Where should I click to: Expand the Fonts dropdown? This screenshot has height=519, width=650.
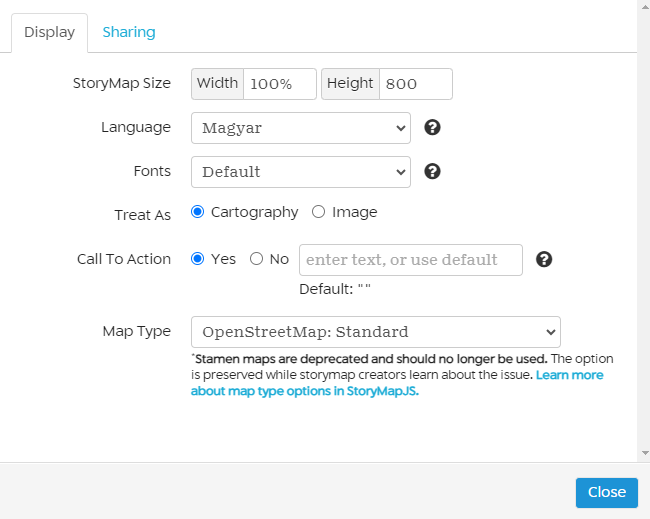coord(300,171)
